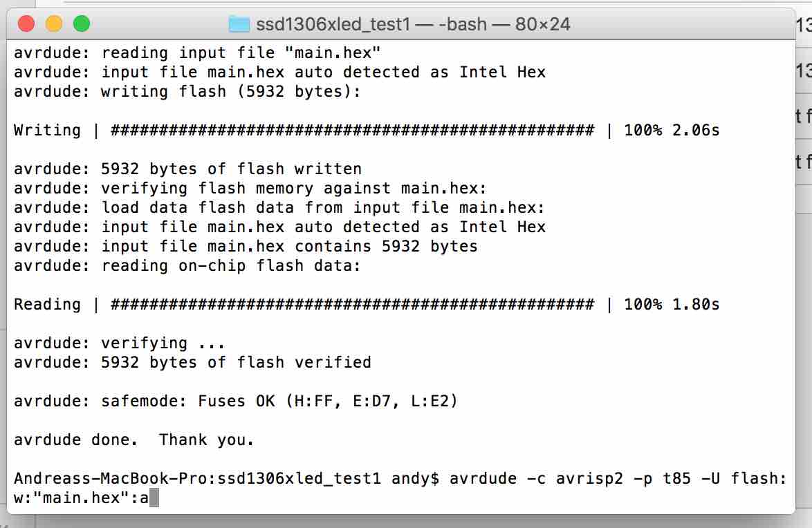Click the gray text cursor block
Image resolution: width=812 pixels, height=528 pixels.
154,498
